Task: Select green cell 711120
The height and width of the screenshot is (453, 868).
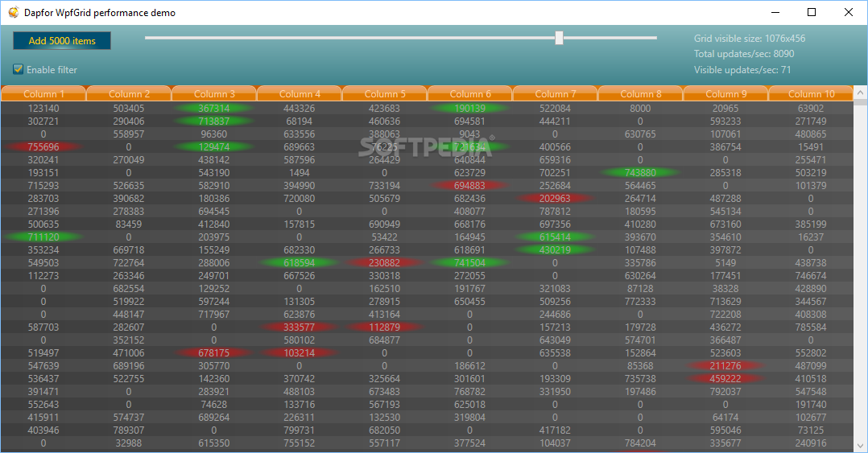Action: point(43,237)
